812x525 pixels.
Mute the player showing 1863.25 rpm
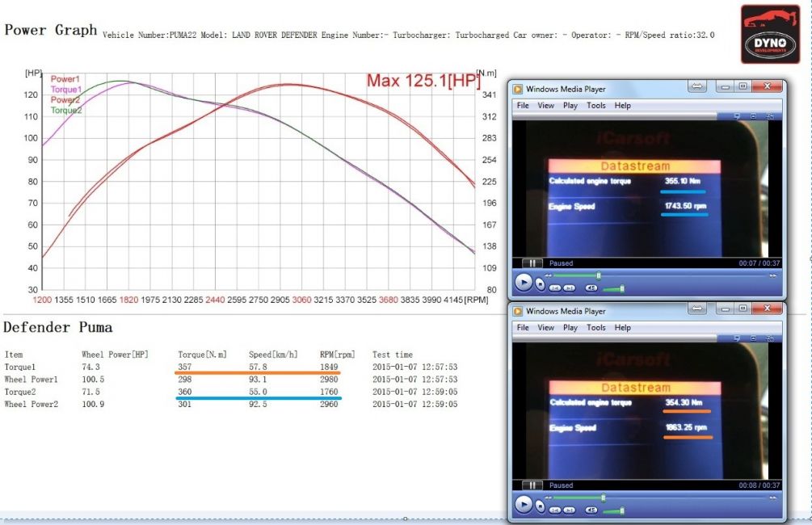[591, 510]
